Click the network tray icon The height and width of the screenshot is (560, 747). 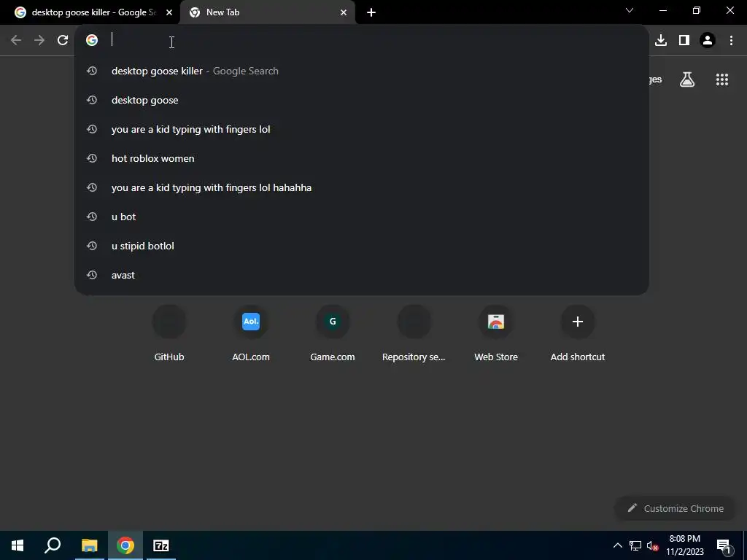(635, 545)
